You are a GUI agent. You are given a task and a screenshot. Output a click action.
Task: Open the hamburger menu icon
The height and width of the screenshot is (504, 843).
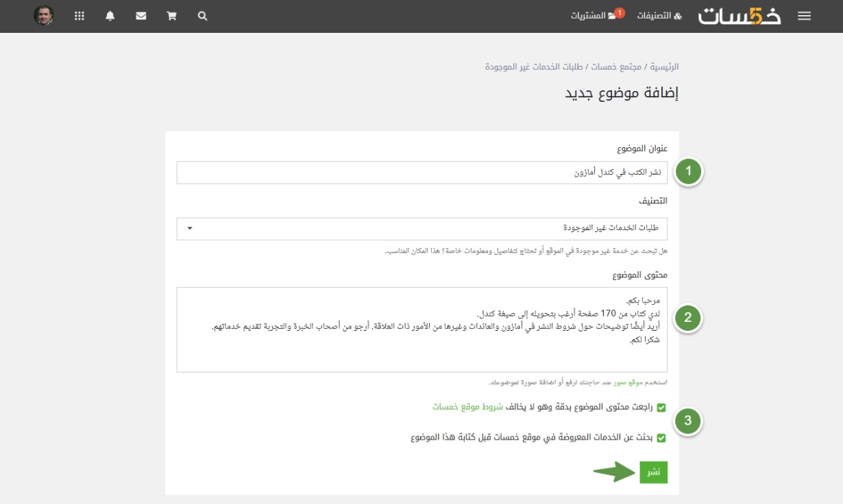click(805, 16)
